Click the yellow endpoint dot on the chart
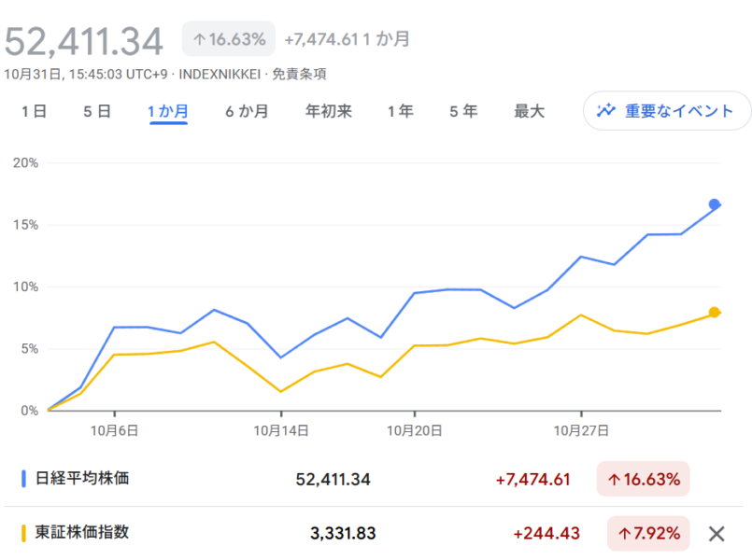 (715, 313)
